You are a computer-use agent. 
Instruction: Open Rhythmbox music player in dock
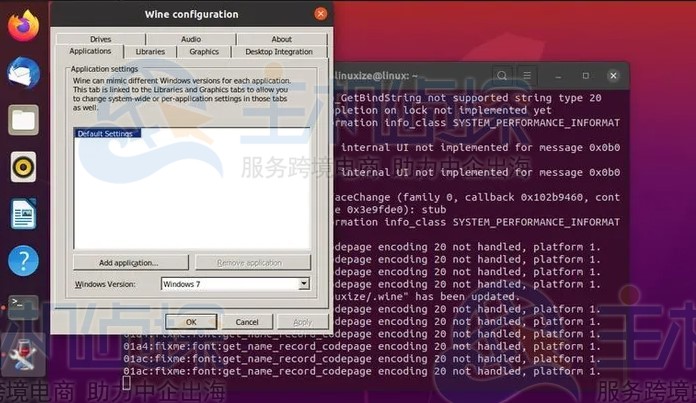pyautogui.click(x=23, y=167)
